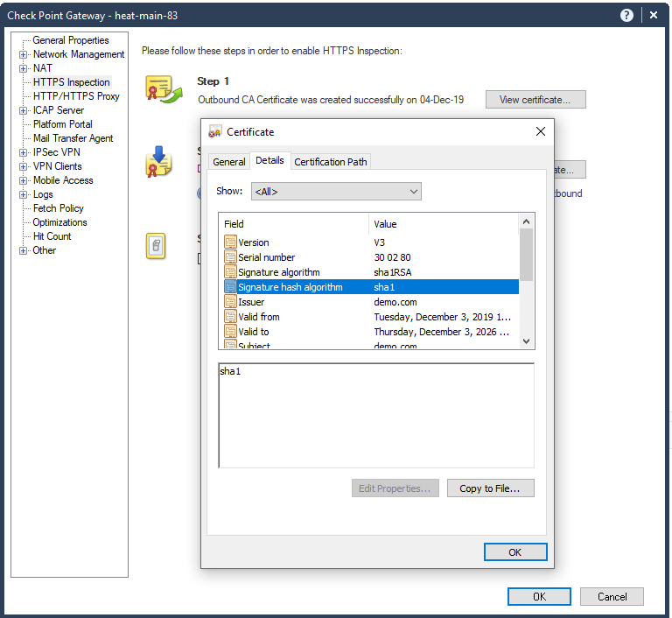The image size is (672, 618).
Task: Click the View certificate button
Action: click(x=535, y=100)
